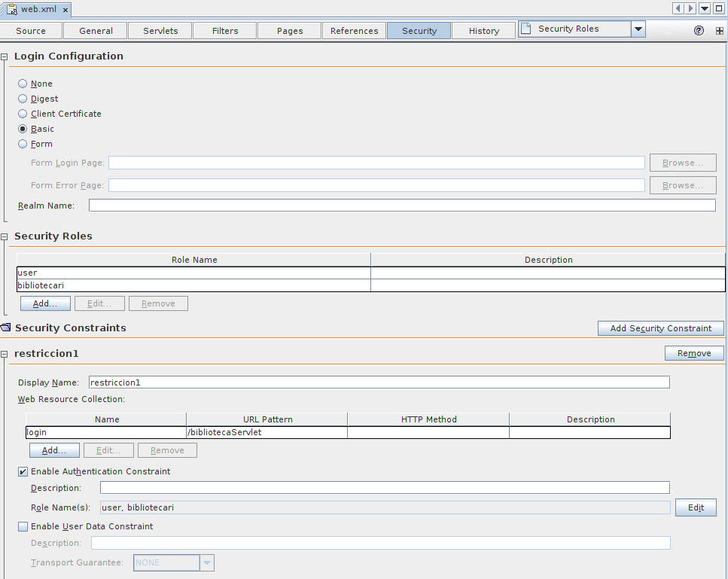Image resolution: width=728 pixels, height=579 pixels.
Task: Switch to the History tab
Action: click(x=484, y=31)
